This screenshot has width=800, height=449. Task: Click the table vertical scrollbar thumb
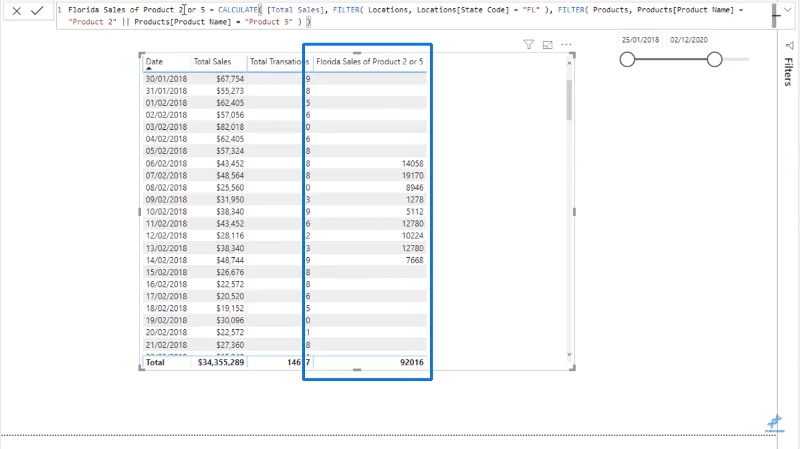pos(569,99)
